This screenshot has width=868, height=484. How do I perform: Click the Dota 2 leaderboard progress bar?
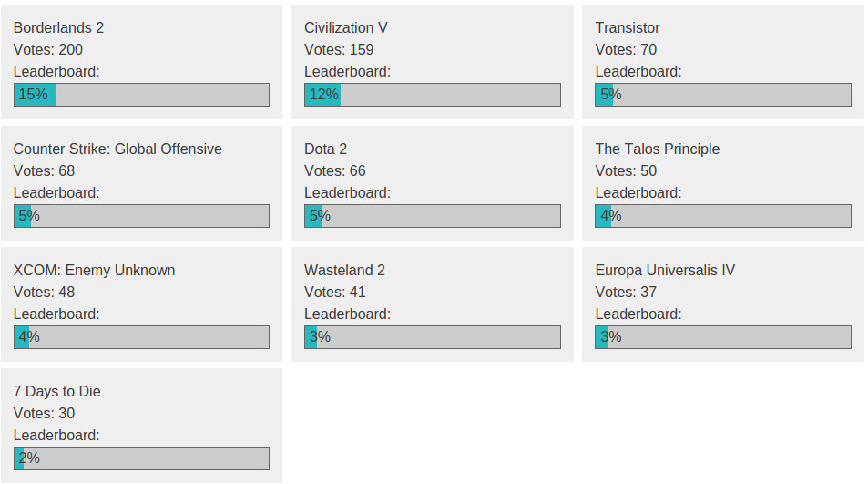pyautogui.click(x=433, y=216)
